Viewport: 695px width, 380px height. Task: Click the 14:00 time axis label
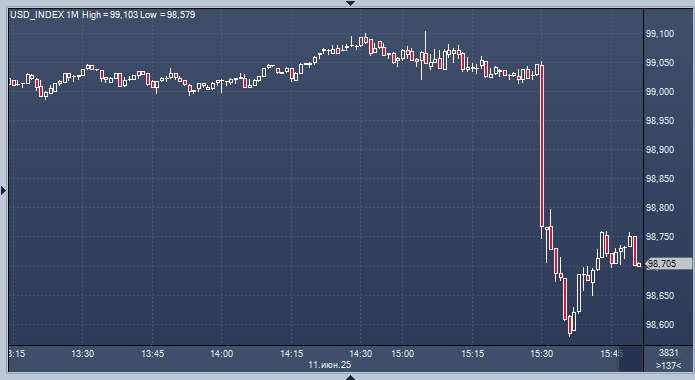(x=222, y=354)
